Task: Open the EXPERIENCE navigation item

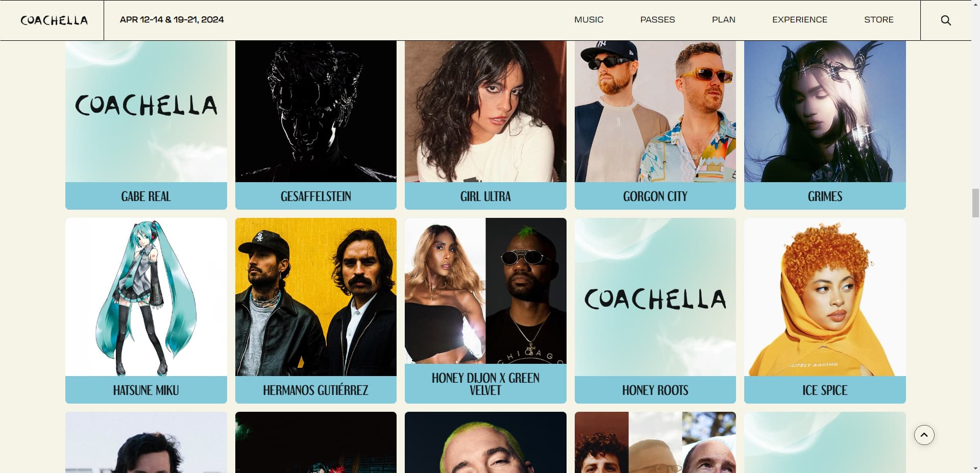Action: click(799, 20)
